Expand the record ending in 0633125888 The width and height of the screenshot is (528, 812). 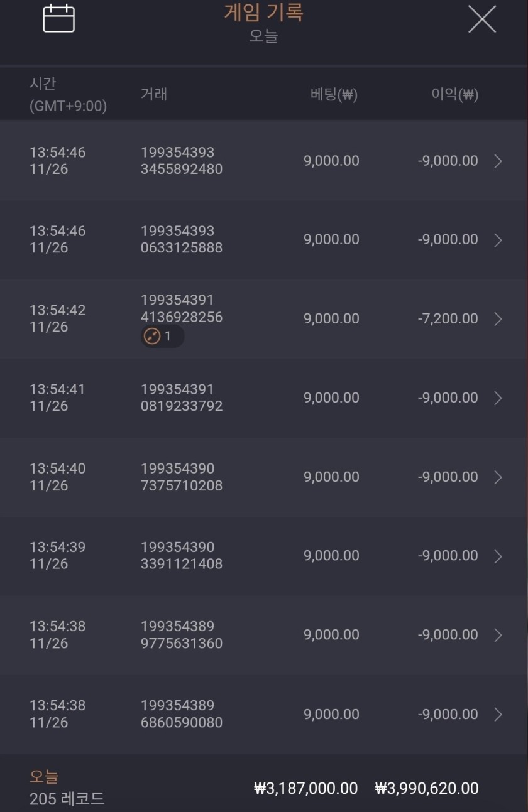498,240
